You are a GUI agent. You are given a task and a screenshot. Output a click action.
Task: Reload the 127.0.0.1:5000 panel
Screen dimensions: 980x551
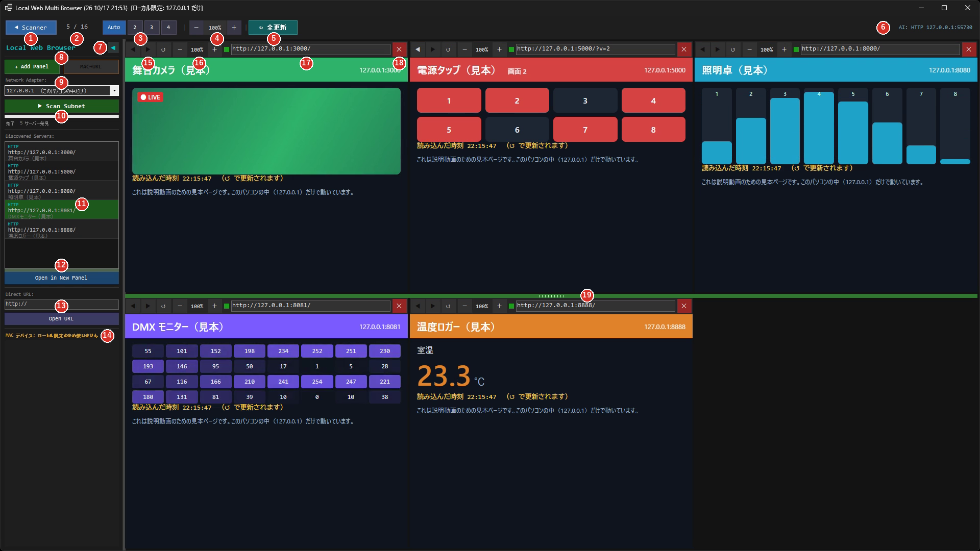448,49
